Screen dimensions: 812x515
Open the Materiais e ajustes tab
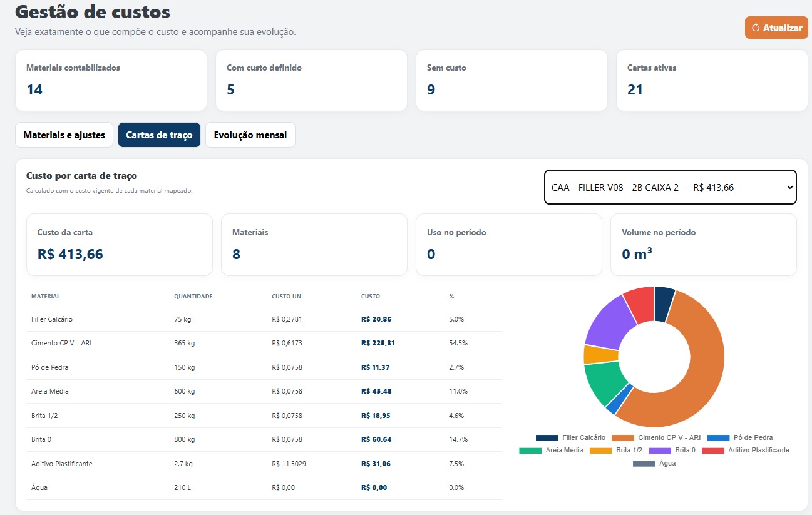coord(64,135)
